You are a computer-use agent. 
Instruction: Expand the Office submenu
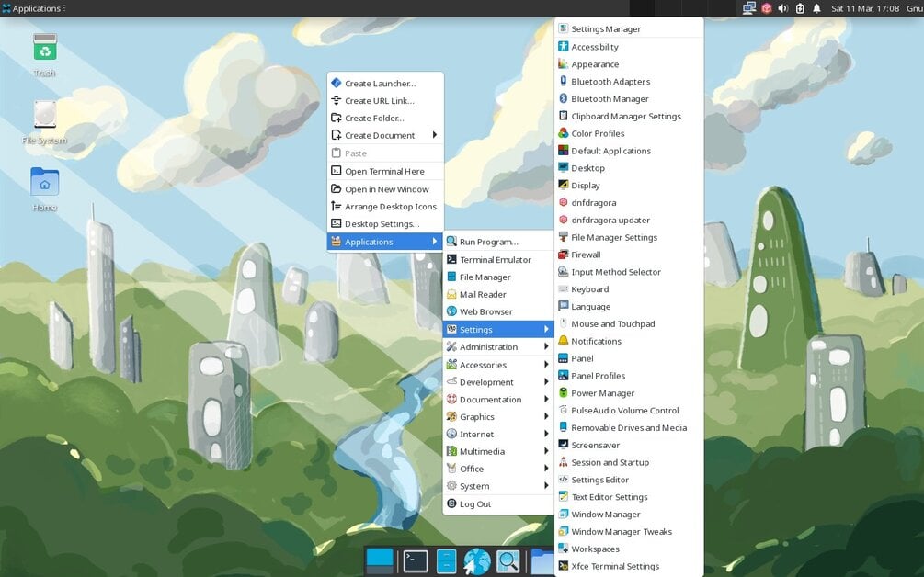(498, 469)
